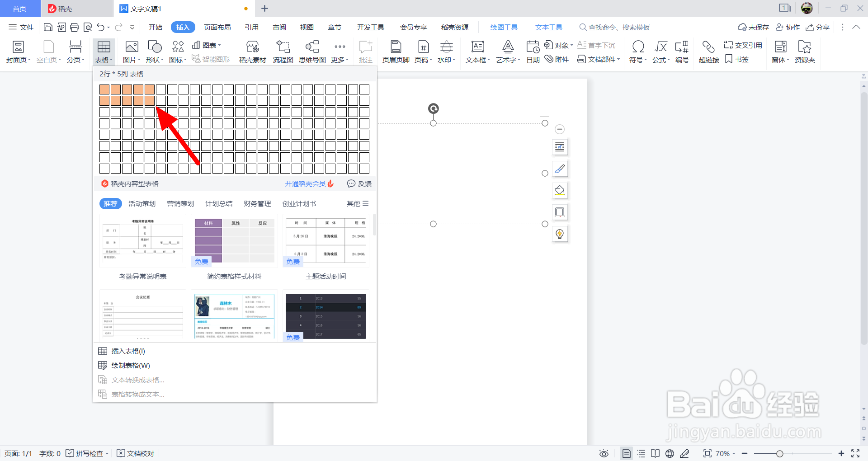Open the 图片 picture insert tool
The width and height of the screenshot is (868, 461).
132,52
